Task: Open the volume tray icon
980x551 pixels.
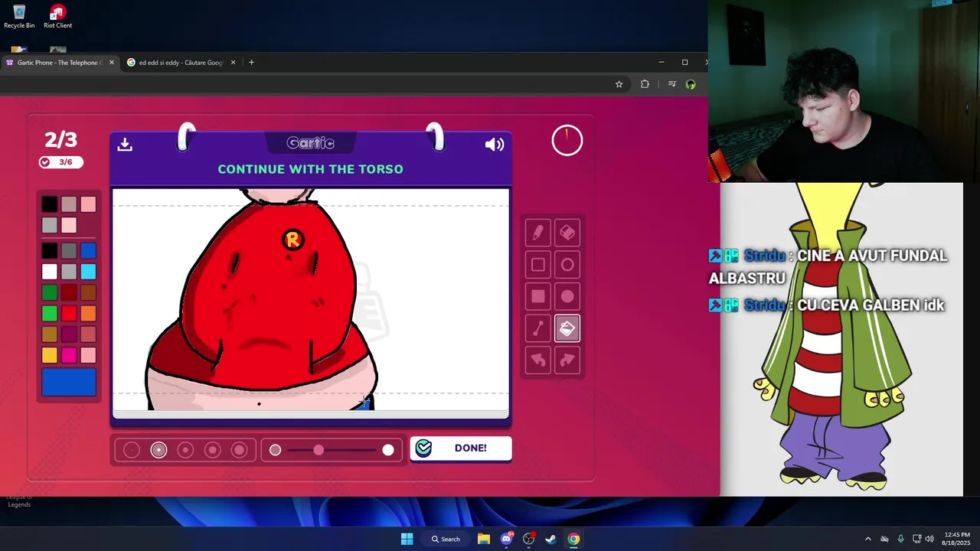Action: pyautogui.click(x=929, y=539)
